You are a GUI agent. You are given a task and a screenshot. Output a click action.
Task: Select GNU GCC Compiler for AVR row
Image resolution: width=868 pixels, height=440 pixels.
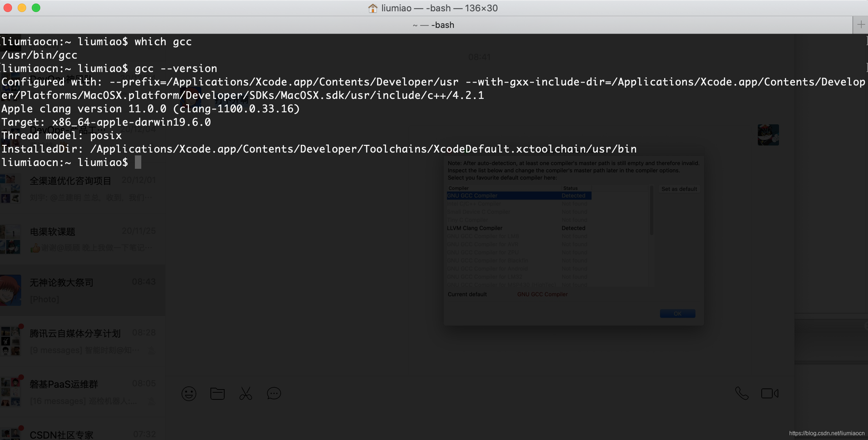click(519, 244)
